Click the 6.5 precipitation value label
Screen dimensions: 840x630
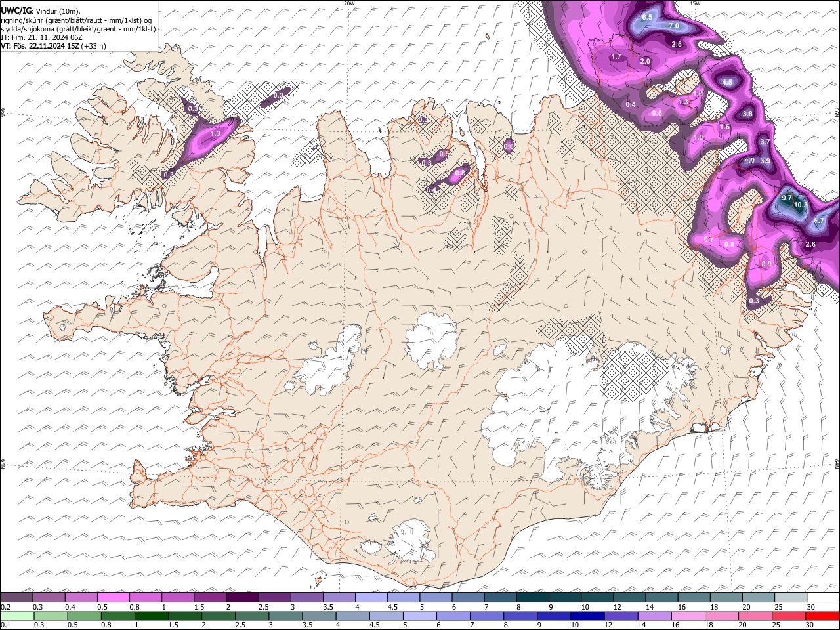click(x=647, y=17)
